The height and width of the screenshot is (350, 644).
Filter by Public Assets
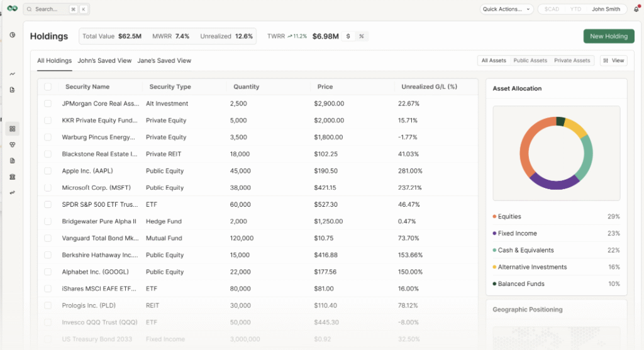coord(530,60)
